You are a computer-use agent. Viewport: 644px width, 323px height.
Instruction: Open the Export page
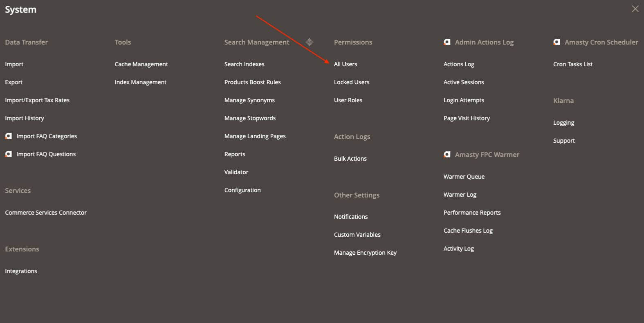pos(14,82)
